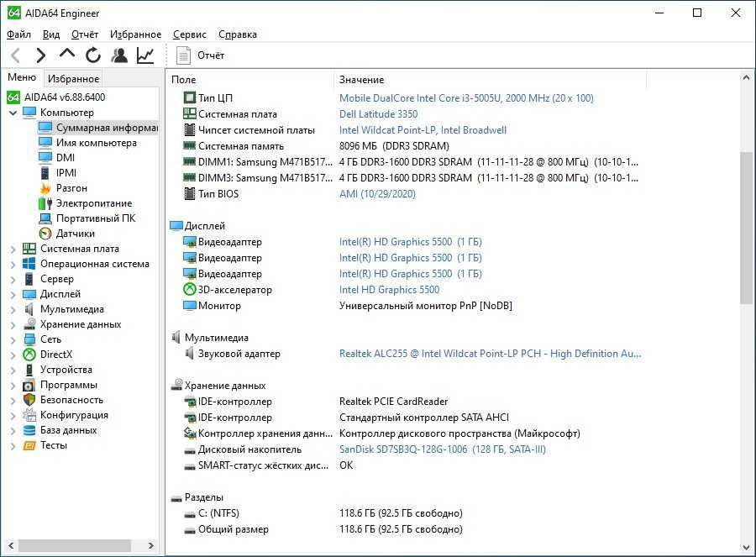This screenshot has height=557, width=756.
Task: Open the Сервис menu
Action: click(190, 34)
